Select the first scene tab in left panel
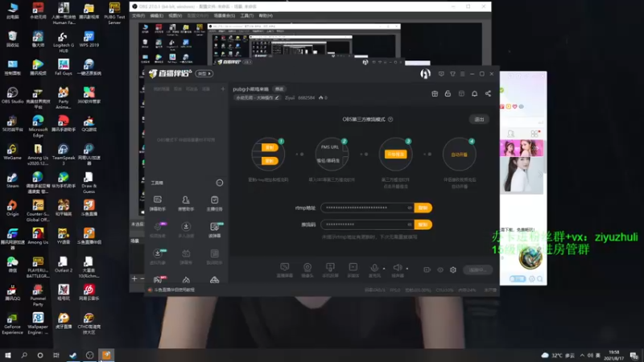The image size is (644, 362). [162, 89]
